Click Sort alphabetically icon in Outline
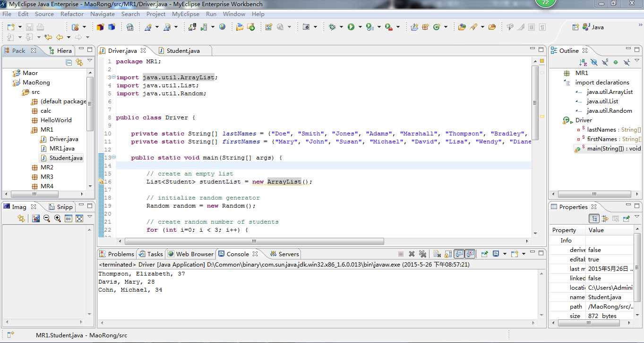The height and width of the screenshot is (343, 644). [583, 62]
